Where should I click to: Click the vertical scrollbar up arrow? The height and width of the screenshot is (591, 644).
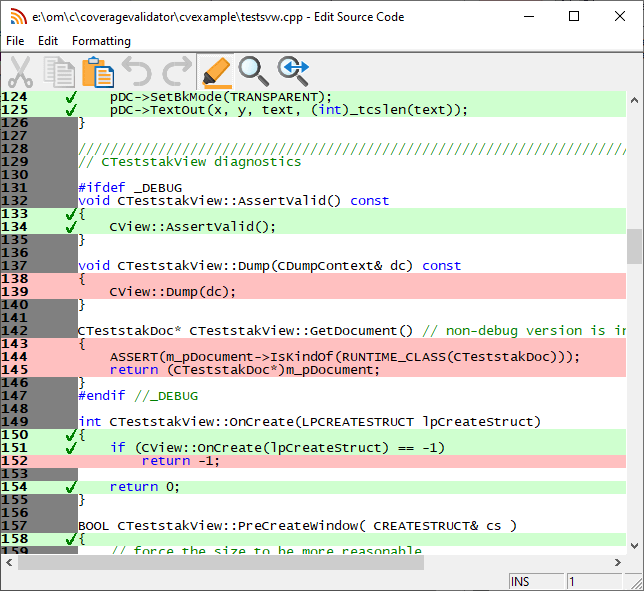[x=634, y=100]
